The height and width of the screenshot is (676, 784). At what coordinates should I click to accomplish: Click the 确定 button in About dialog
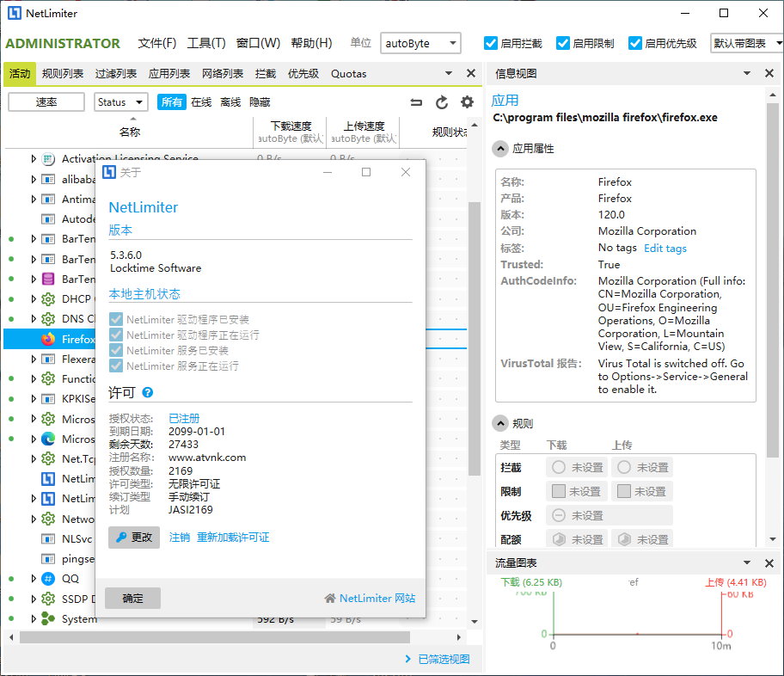click(x=132, y=599)
